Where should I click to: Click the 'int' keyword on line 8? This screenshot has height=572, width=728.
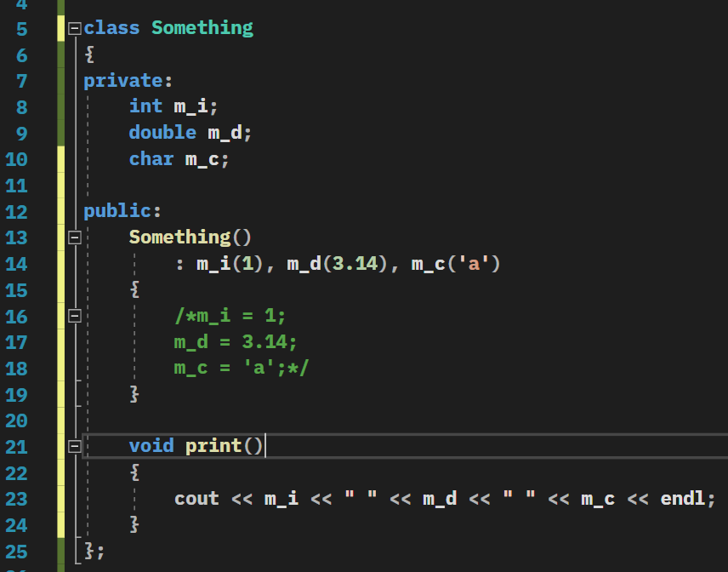click(x=145, y=106)
